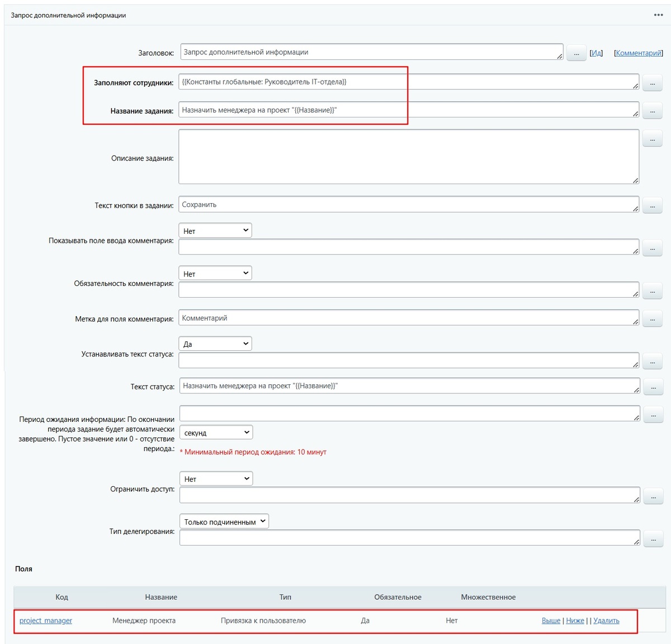671x644 pixels.
Task: Click the '...' button beside Обязательность комментария
Action: 653,291
